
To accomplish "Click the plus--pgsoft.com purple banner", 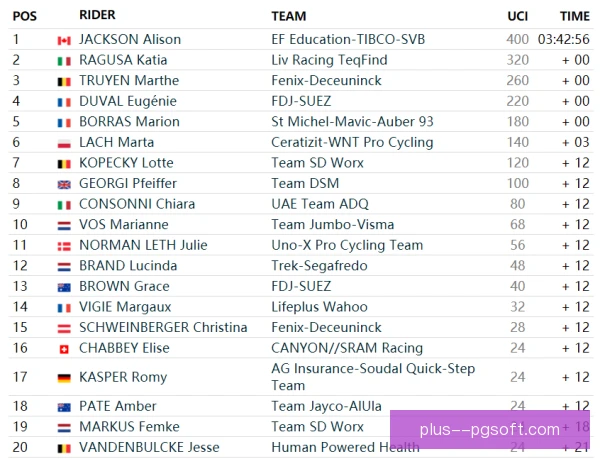I will tap(490, 430).
